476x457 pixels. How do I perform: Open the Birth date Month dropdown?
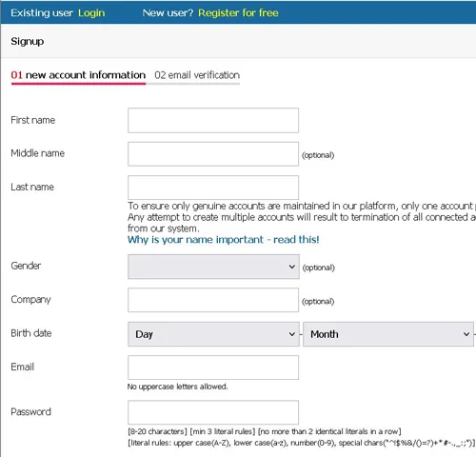click(388, 334)
